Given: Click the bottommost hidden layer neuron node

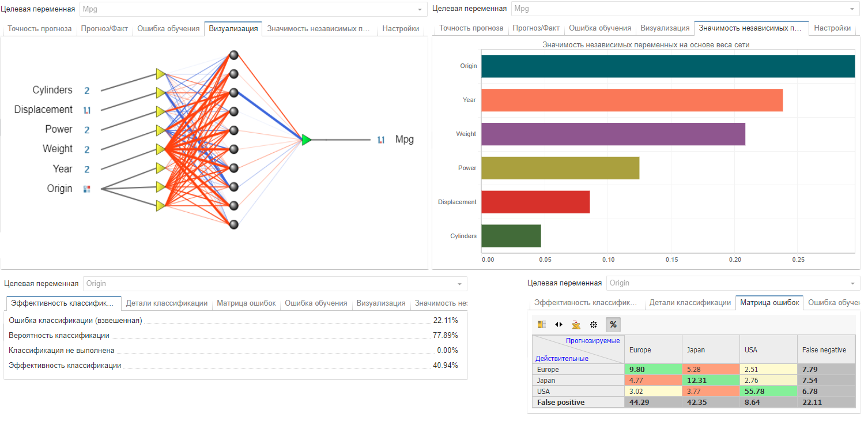Looking at the screenshot, I should pyautogui.click(x=233, y=224).
